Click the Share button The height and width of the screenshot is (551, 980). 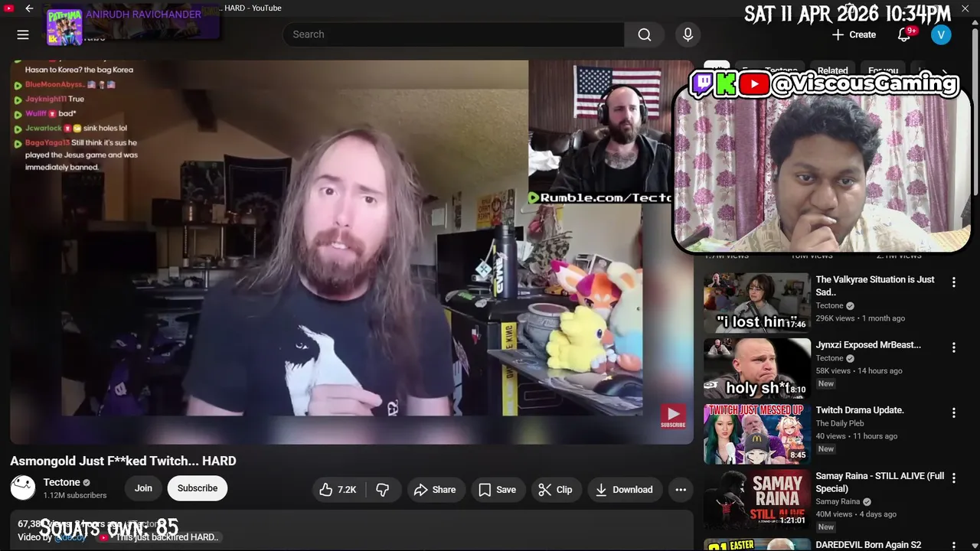click(x=435, y=490)
